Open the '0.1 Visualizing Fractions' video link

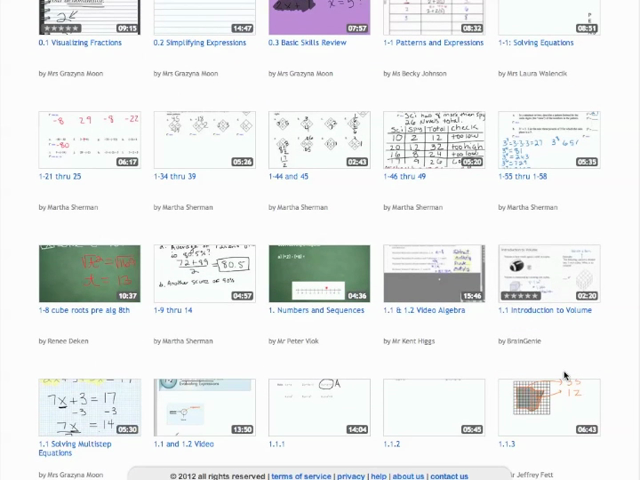click(x=80, y=43)
